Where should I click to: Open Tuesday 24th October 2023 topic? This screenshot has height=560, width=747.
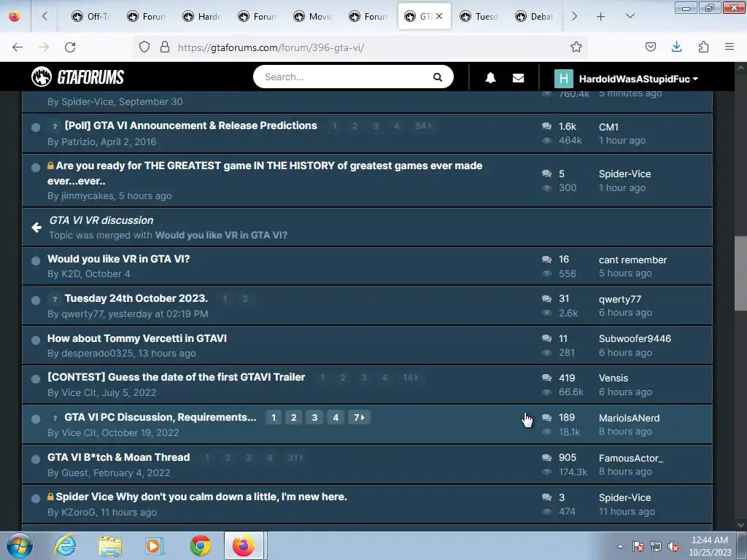tap(136, 298)
